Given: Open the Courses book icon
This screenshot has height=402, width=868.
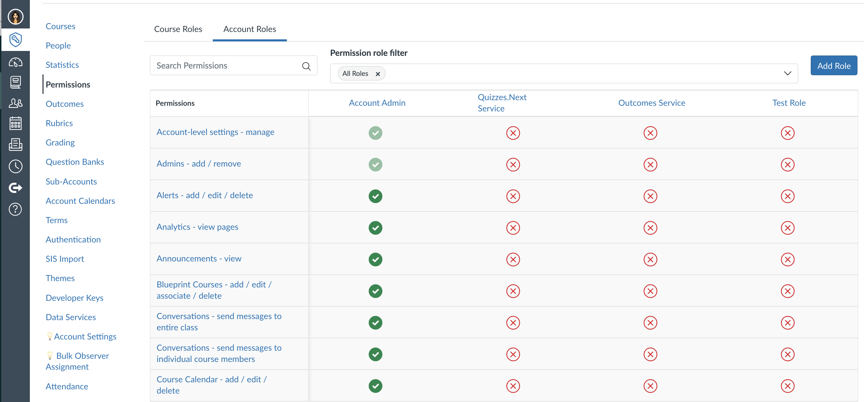Looking at the screenshot, I should coord(15,82).
